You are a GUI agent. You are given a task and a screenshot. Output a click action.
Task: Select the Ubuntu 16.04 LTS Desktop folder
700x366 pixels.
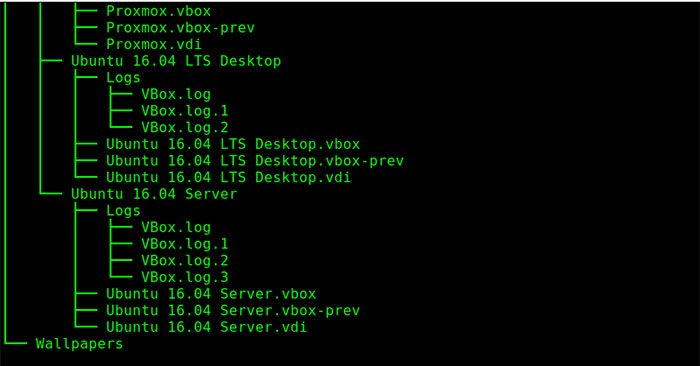176,61
